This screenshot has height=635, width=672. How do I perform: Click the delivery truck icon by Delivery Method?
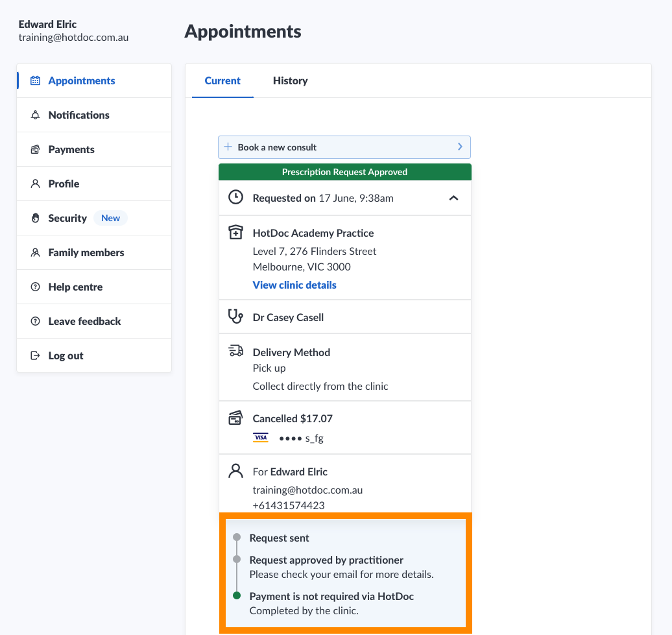point(235,350)
